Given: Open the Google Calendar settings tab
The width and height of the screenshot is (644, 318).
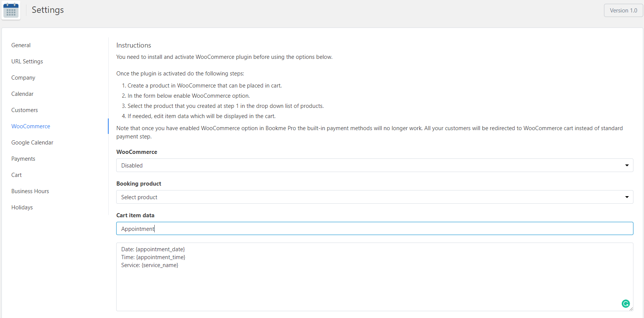Looking at the screenshot, I should point(32,143).
